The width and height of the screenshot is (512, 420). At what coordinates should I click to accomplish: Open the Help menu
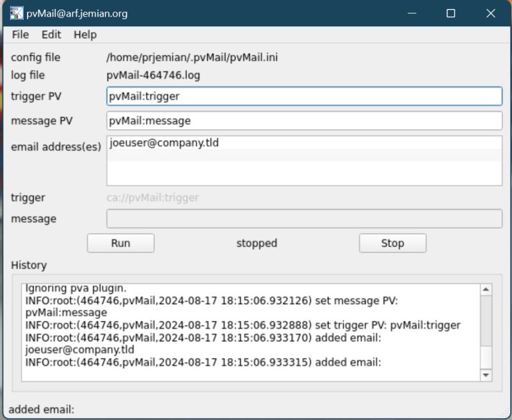83,35
